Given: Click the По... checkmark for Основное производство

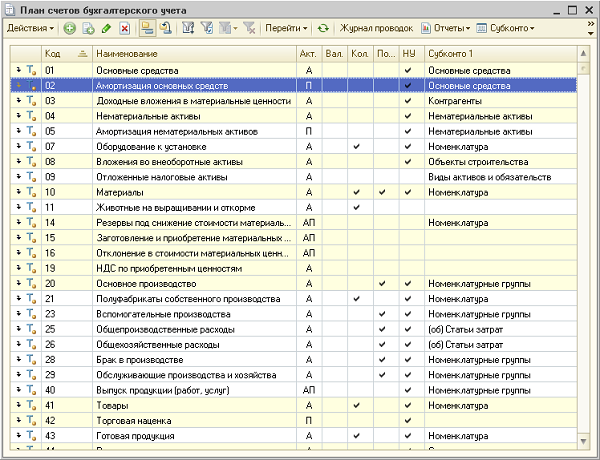Looking at the screenshot, I should click(x=382, y=284).
